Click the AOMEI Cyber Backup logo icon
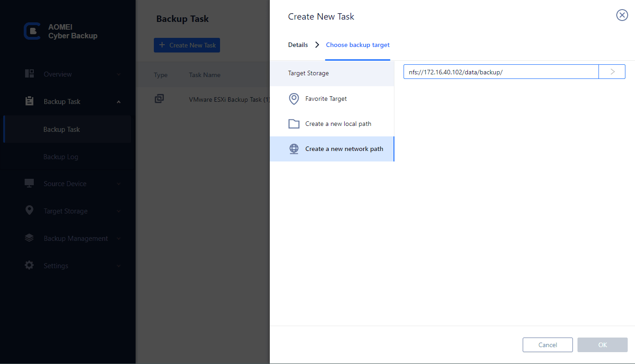The height and width of the screenshot is (364, 635). [x=32, y=31]
